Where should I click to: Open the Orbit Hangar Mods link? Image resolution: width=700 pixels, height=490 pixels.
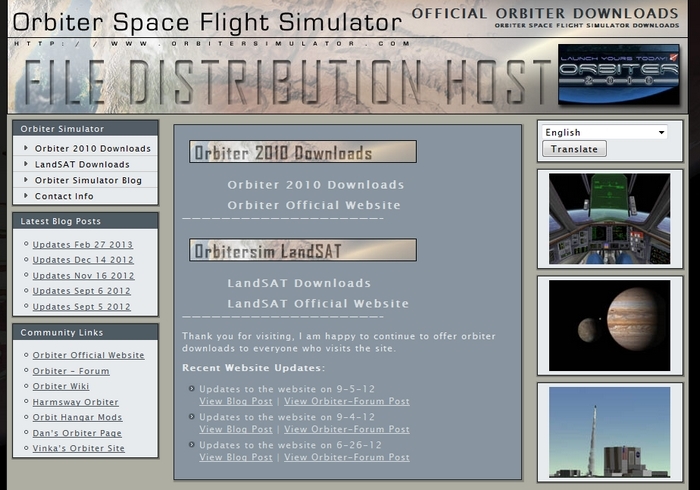77,417
